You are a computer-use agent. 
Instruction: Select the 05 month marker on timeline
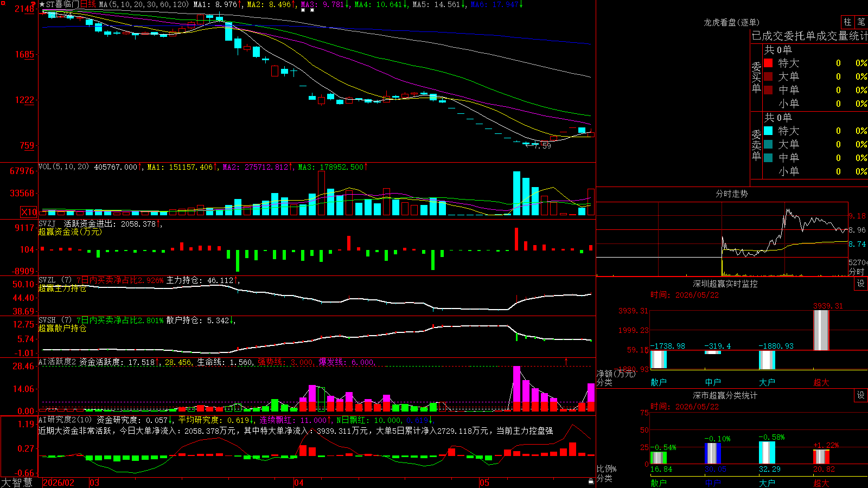[x=484, y=483]
